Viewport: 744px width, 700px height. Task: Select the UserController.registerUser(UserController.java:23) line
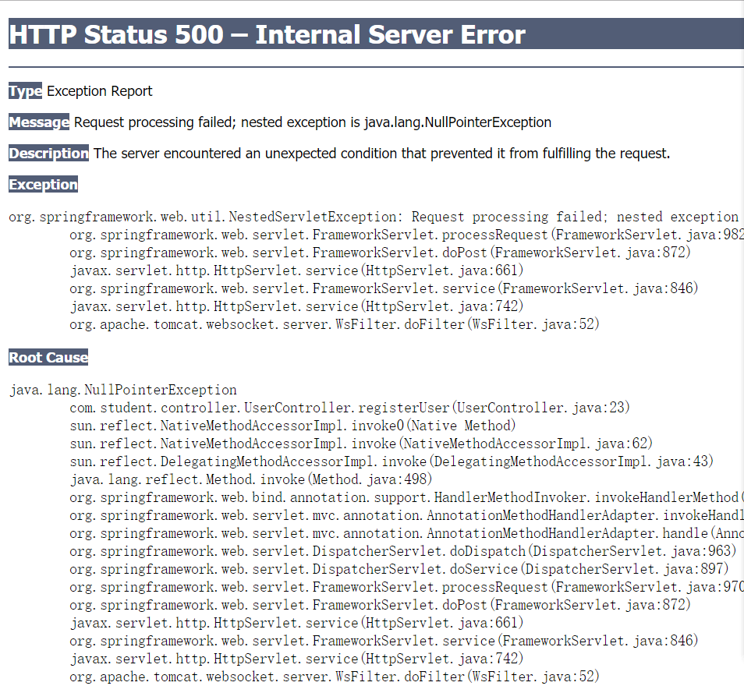coord(349,408)
